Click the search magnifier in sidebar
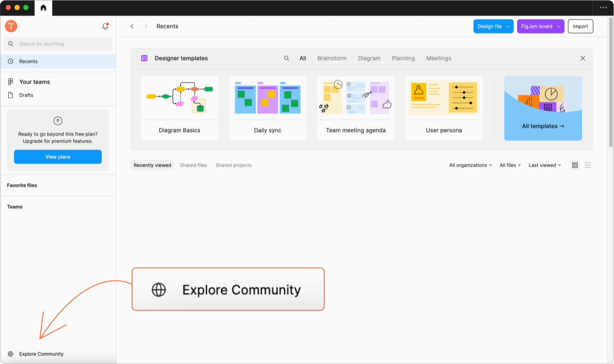The width and height of the screenshot is (614, 364). pos(11,44)
